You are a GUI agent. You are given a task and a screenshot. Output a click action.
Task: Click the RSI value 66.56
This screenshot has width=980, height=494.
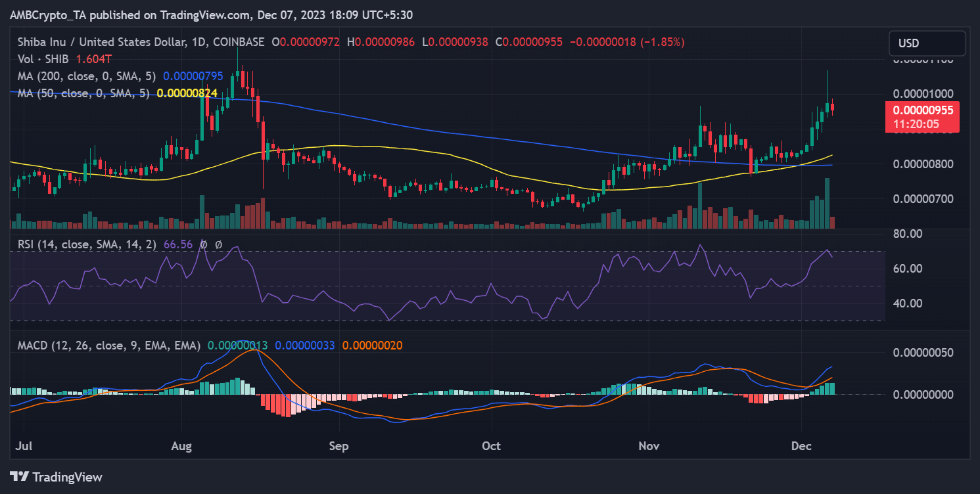(178, 244)
